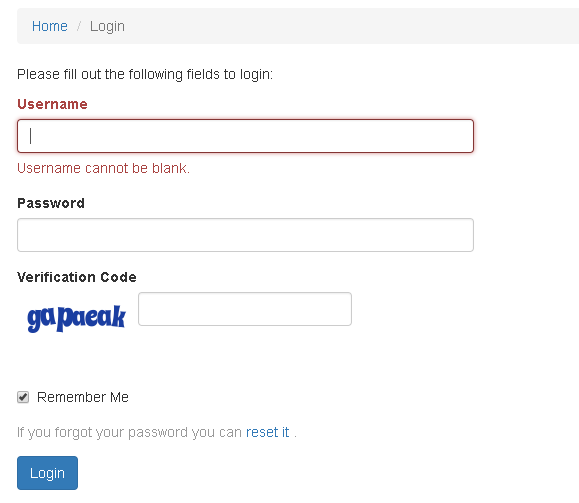Click the breadcrumb slash separator
The height and width of the screenshot is (503, 579).
(79, 26)
